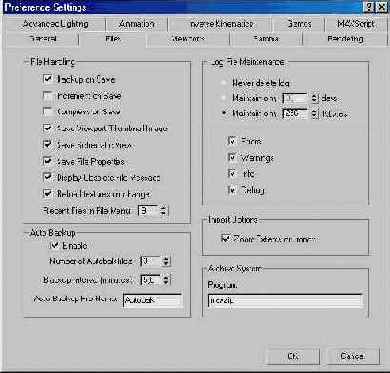Enable Compress on Save checkbox
Screen dimensions: 390x373
point(48,112)
